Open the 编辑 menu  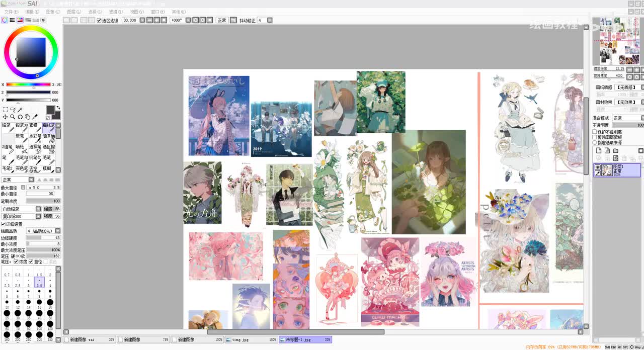click(x=32, y=12)
